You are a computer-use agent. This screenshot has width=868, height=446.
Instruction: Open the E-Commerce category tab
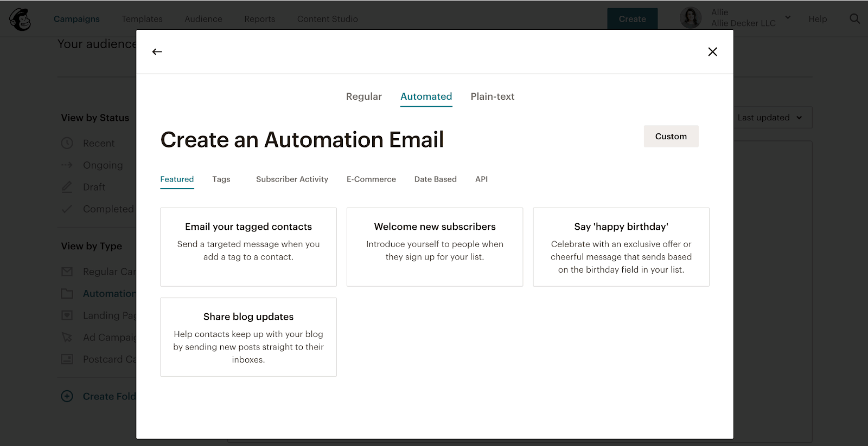pos(371,179)
